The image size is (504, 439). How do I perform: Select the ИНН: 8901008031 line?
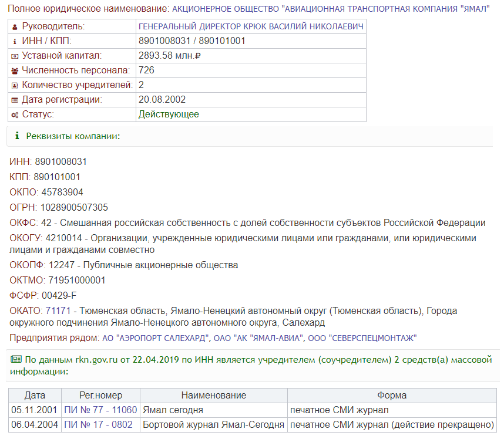[48, 161]
